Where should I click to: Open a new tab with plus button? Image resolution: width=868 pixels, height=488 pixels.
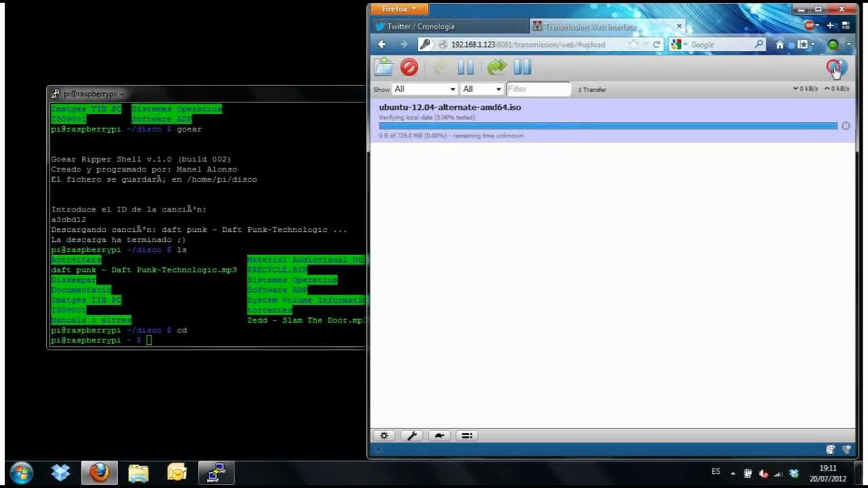(x=830, y=26)
